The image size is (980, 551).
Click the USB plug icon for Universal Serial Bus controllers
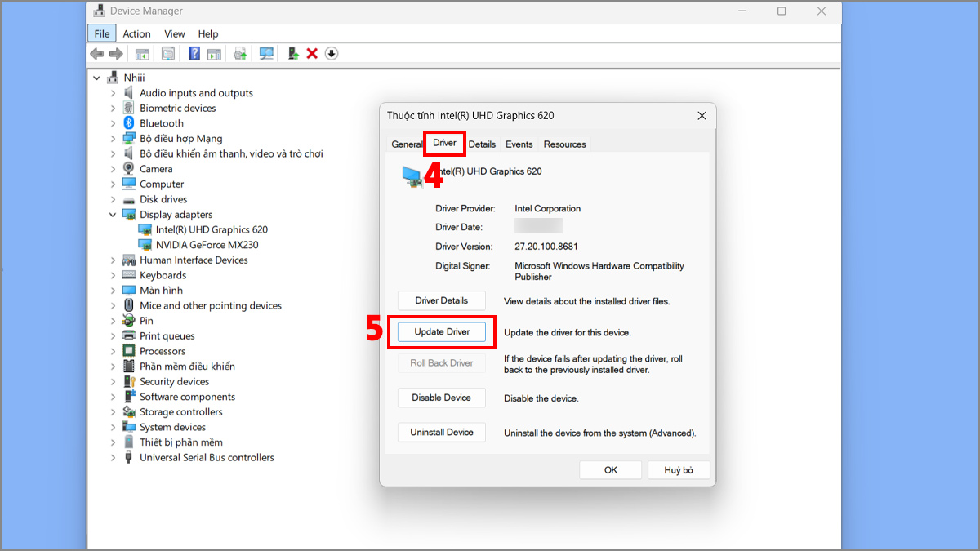(x=129, y=458)
